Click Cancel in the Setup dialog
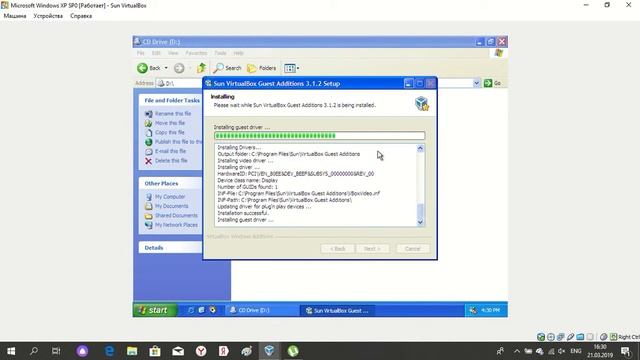Image resolution: width=640 pixels, height=360 pixels. click(x=412, y=249)
